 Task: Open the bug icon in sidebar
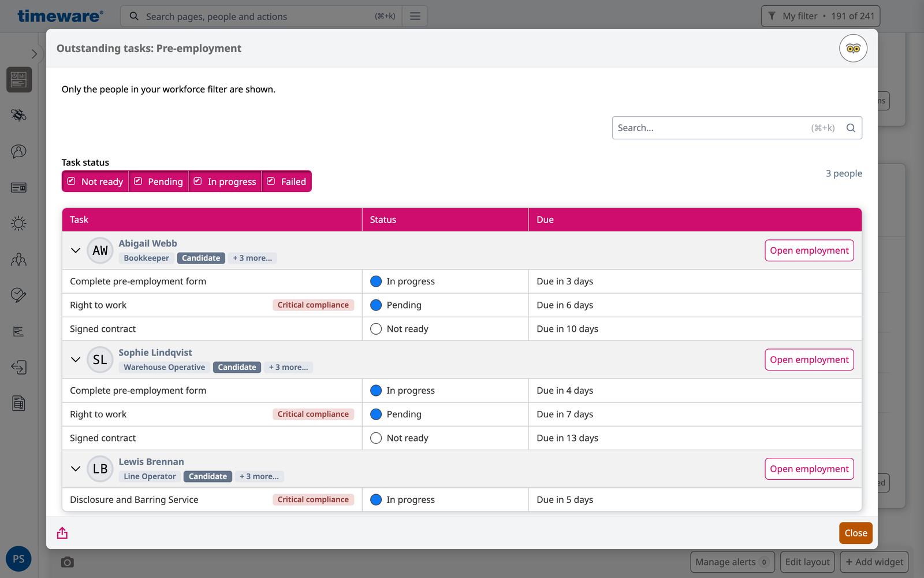[x=19, y=115]
